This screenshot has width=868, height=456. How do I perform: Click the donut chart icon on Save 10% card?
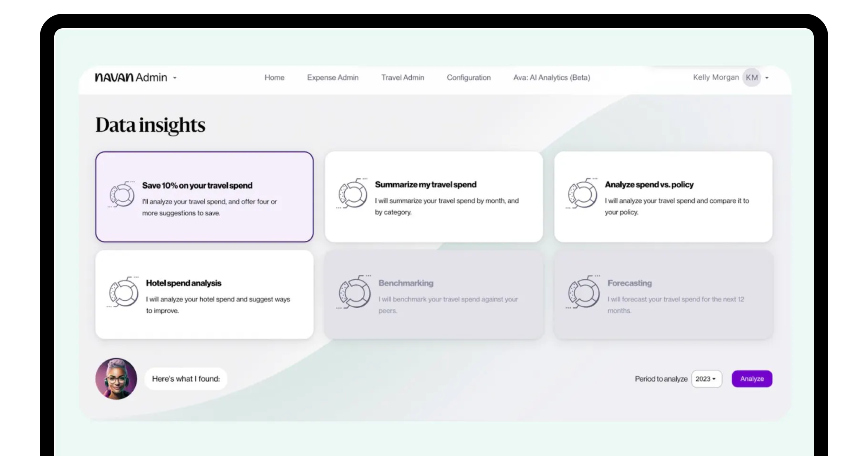[122, 194]
